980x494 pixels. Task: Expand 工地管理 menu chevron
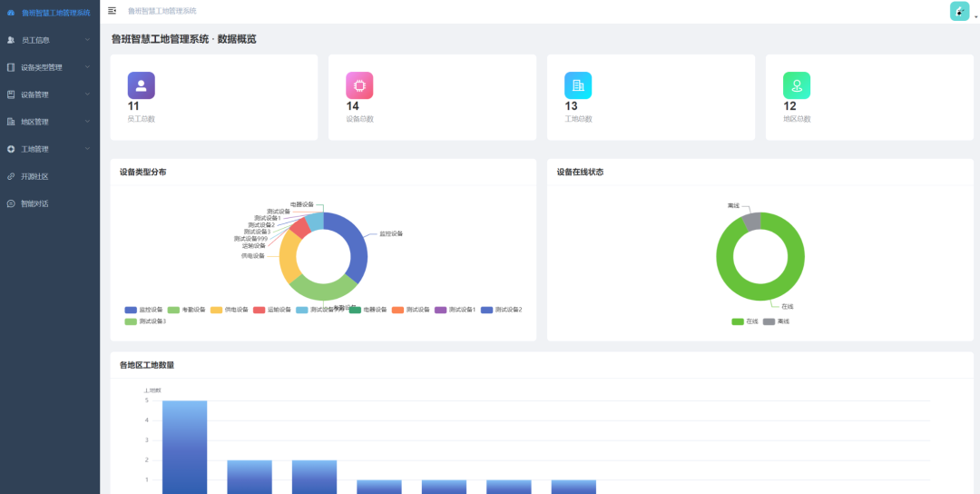pyautogui.click(x=87, y=149)
